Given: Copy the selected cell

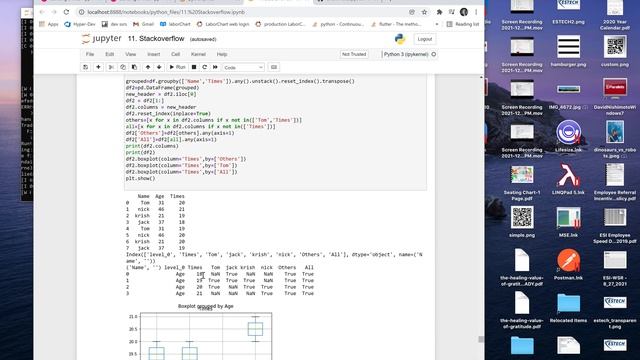Looking at the screenshot, I should click(122, 67).
